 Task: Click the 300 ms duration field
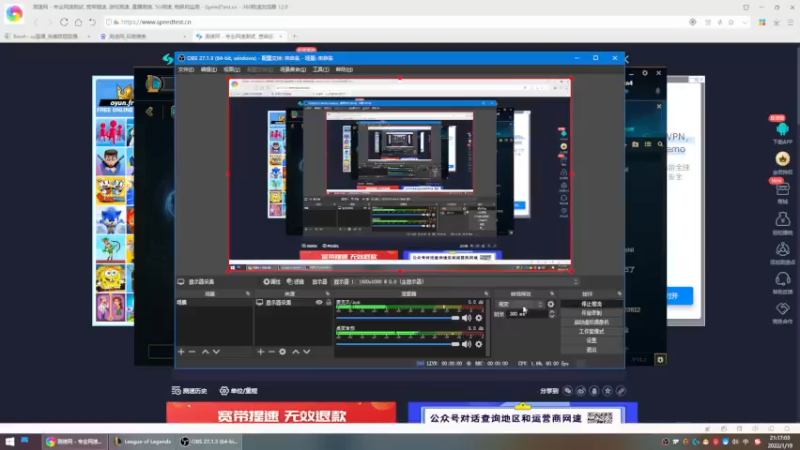[527, 314]
